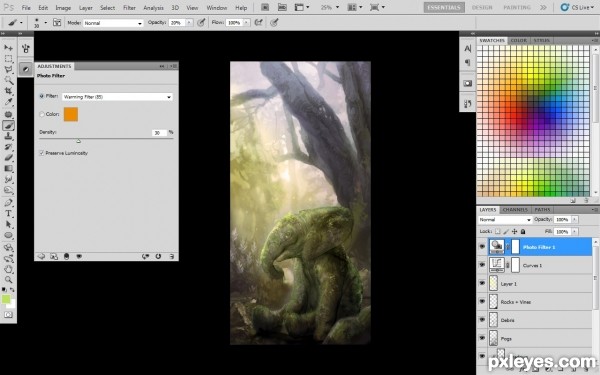Open the layer blend mode dropdown
The width and height of the screenshot is (600, 375).
[x=505, y=220]
